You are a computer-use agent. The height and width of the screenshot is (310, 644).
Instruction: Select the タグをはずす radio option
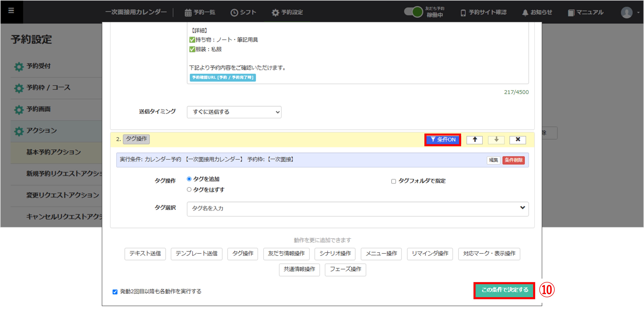[x=189, y=190]
